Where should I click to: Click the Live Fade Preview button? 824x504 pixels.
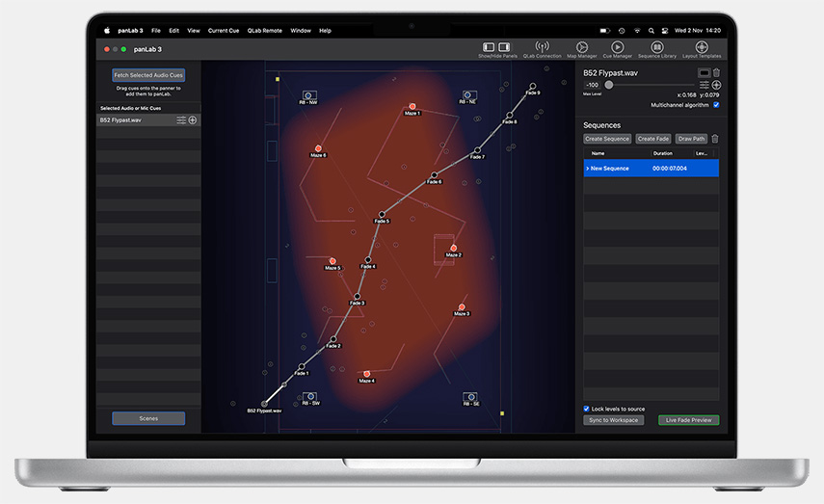[688, 420]
